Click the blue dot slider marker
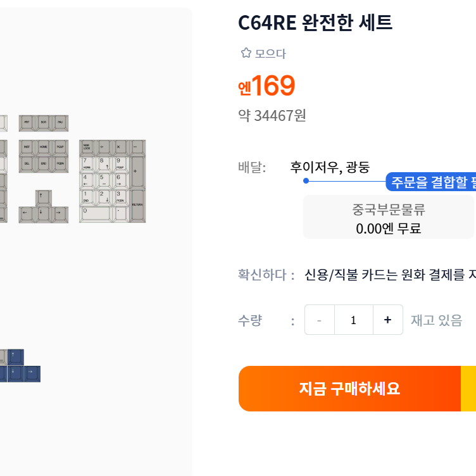 pos(306,181)
